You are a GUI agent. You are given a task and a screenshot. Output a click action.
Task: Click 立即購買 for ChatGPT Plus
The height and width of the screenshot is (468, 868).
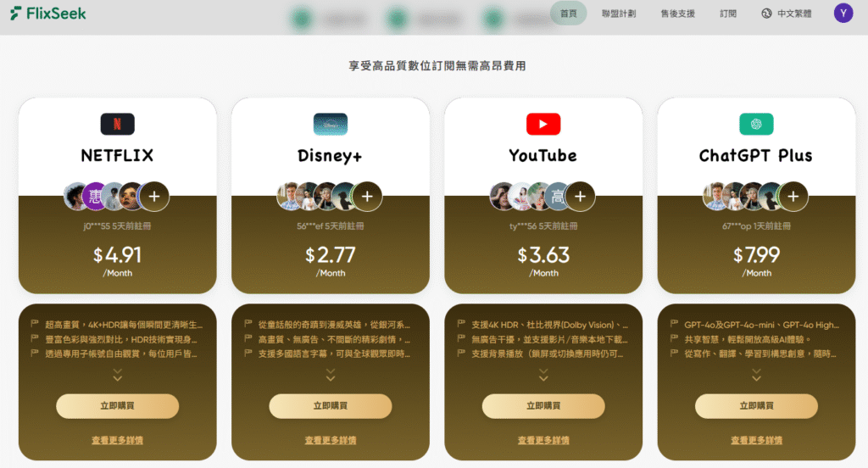tap(756, 406)
